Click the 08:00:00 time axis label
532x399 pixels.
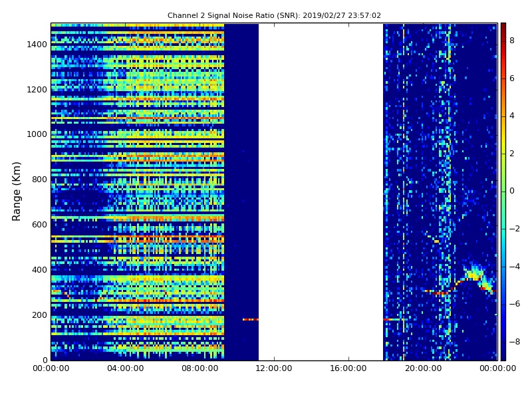click(x=200, y=368)
